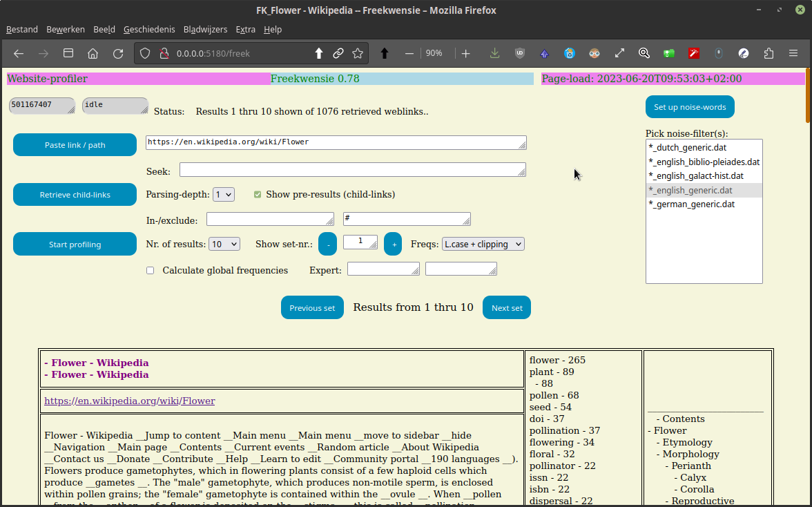Click the face-with-glasses extension icon

point(594,53)
